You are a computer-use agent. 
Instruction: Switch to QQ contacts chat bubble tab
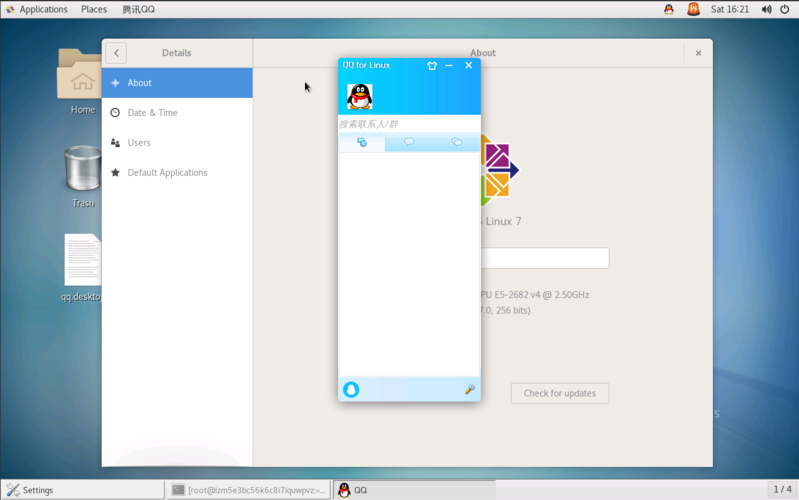pos(409,142)
